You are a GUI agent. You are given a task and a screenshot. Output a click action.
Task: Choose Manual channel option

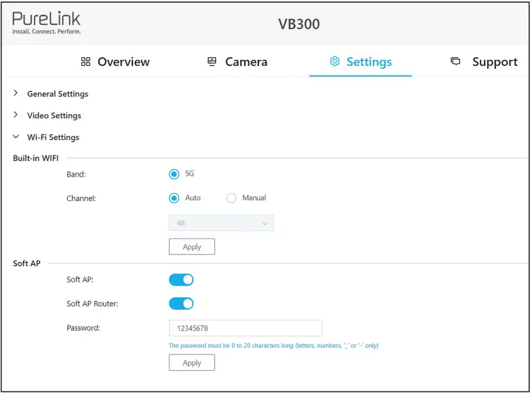tap(231, 198)
